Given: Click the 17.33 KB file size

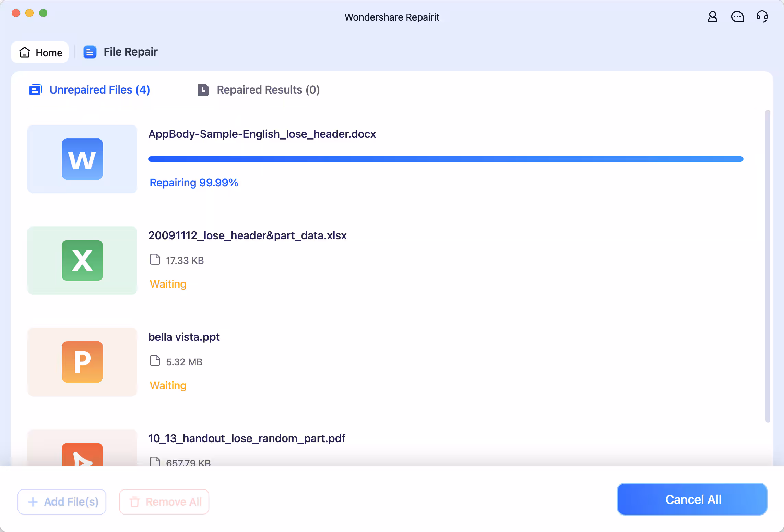Looking at the screenshot, I should (x=185, y=261).
